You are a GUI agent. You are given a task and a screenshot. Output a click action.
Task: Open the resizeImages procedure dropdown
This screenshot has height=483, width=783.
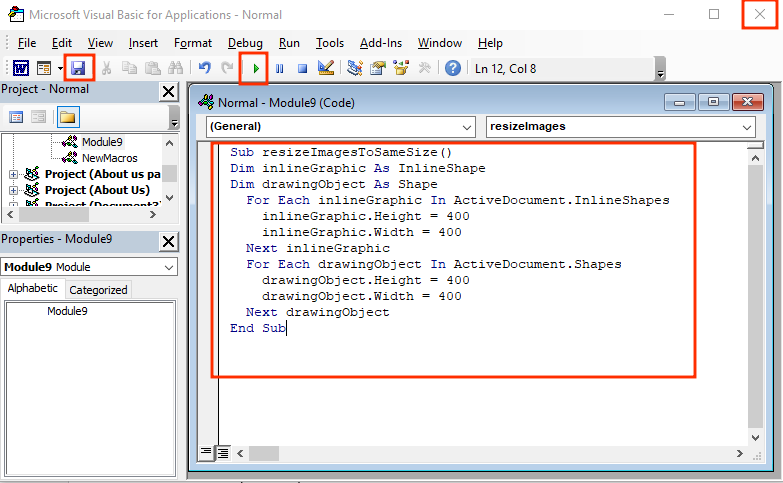[x=747, y=127]
